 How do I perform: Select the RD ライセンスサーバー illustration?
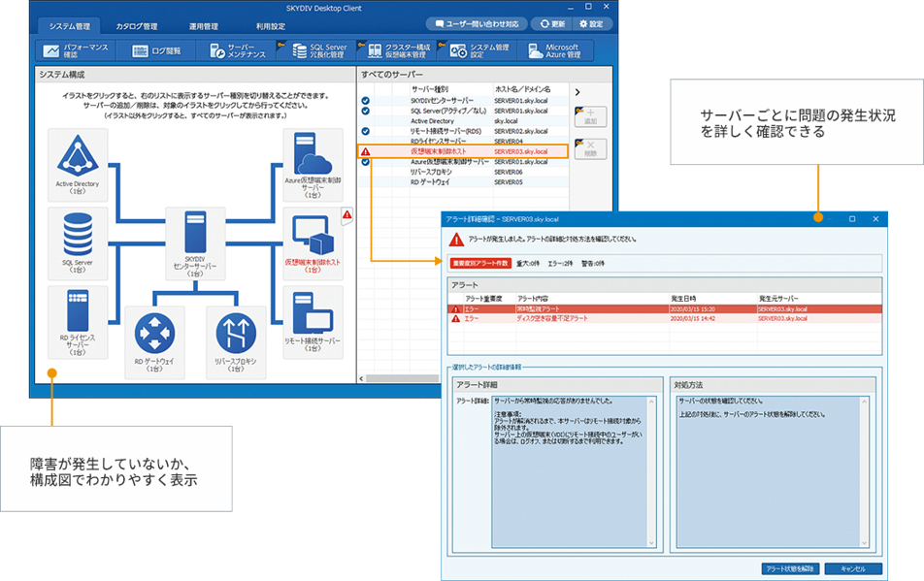(78, 322)
